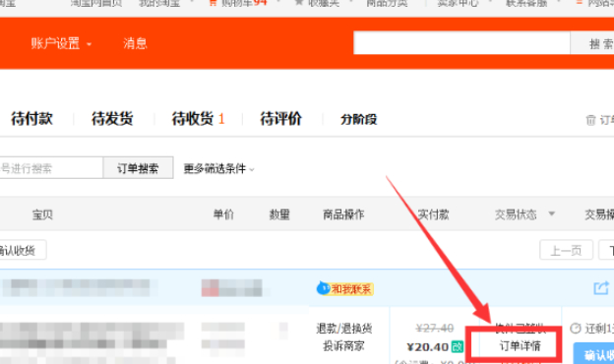Screen dimensions: 614x364
Task: Open the 消息 messages link
Action: pyautogui.click(x=135, y=43)
